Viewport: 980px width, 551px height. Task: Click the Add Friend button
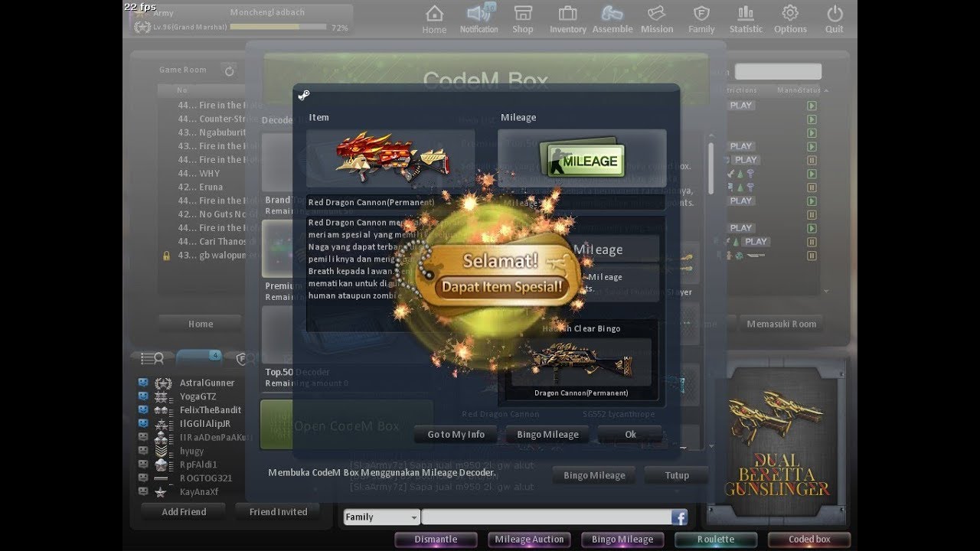coord(184,512)
